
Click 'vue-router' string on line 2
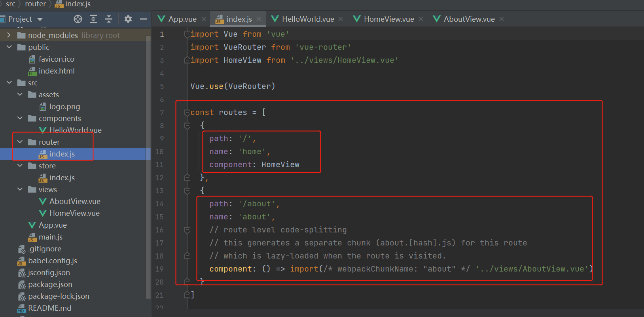click(x=323, y=47)
